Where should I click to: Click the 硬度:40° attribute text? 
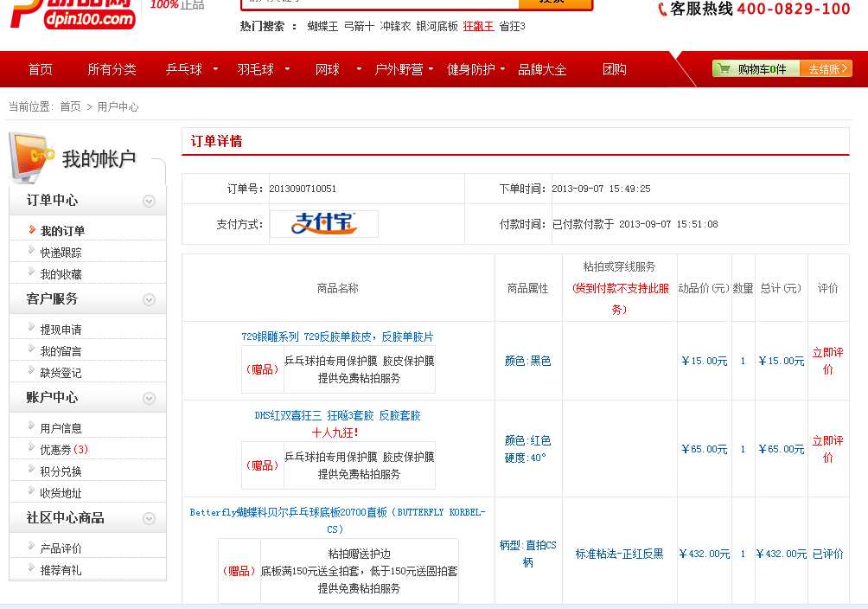point(525,458)
